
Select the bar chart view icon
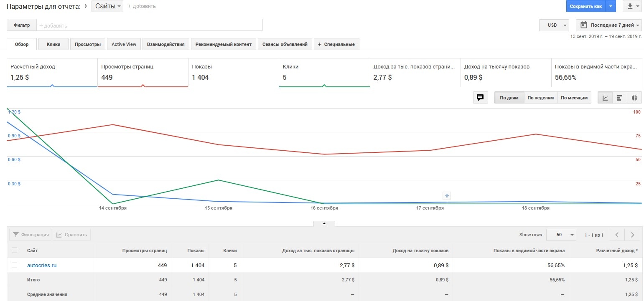point(620,98)
